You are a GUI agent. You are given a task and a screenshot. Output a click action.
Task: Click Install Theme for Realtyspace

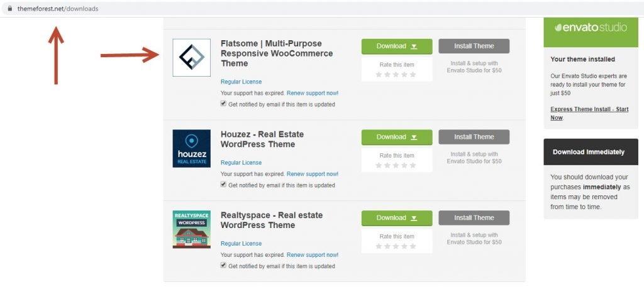coord(474,217)
